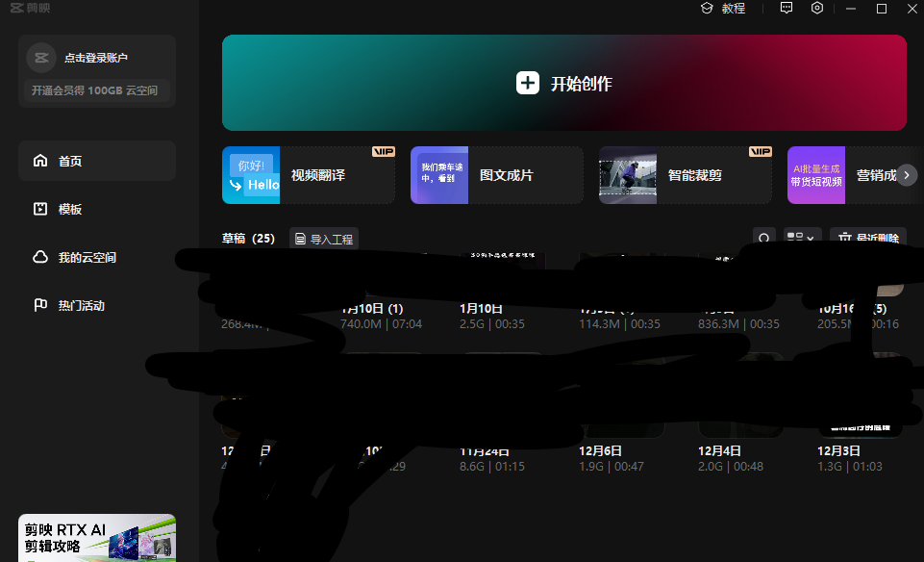Select the draft 11月24日 8.6G
Image resolution: width=924 pixels, height=562 pixels.
(492, 459)
